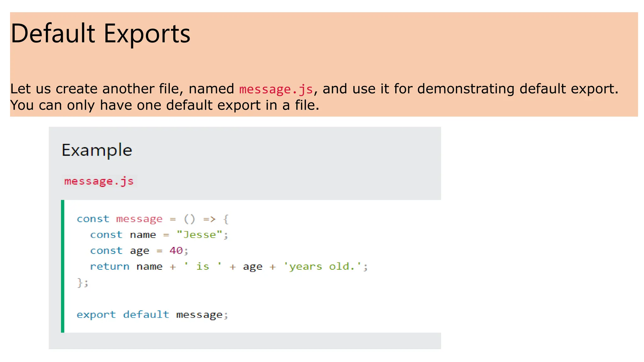The image size is (644, 362).
Task: Click the code line 'const message = () => {'
Action: 153,219
